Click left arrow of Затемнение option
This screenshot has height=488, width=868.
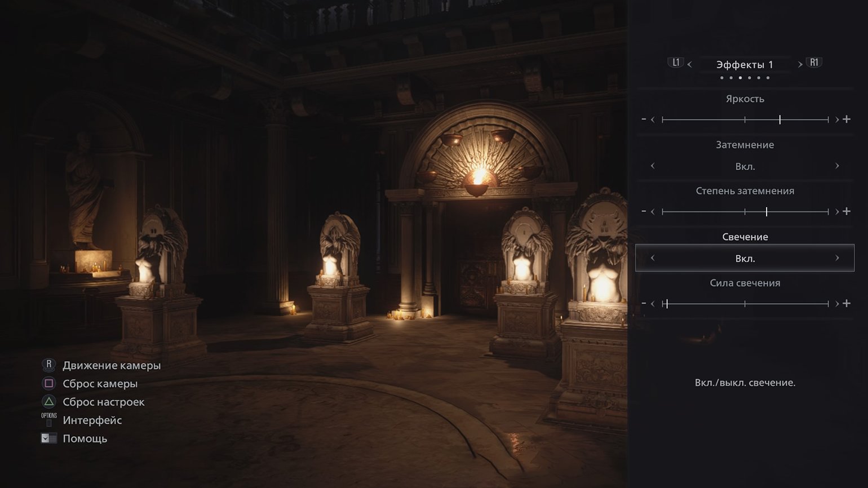click(653, 166)
